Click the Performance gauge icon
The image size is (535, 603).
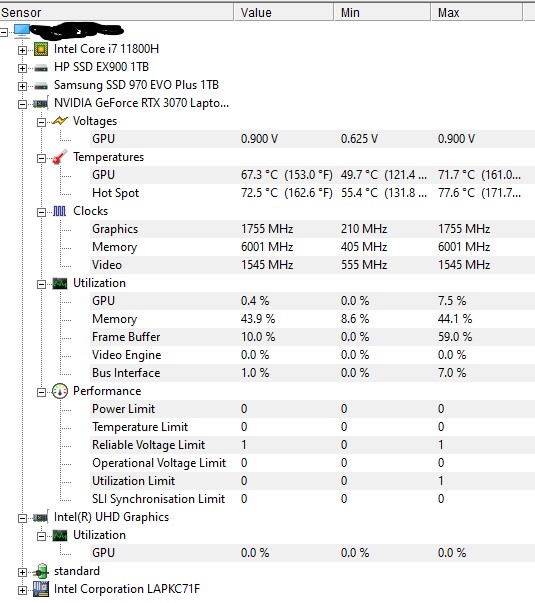pos(60,391)
